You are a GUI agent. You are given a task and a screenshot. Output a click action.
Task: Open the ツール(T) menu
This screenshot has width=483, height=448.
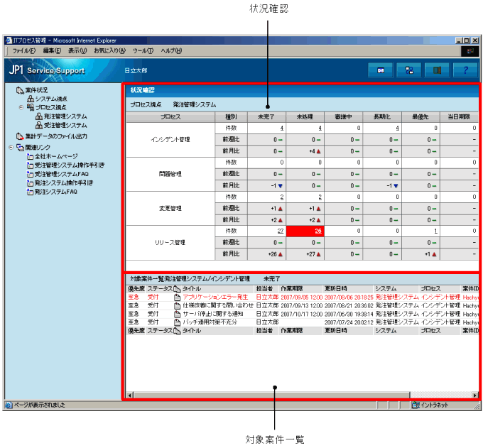pos(143,51)
